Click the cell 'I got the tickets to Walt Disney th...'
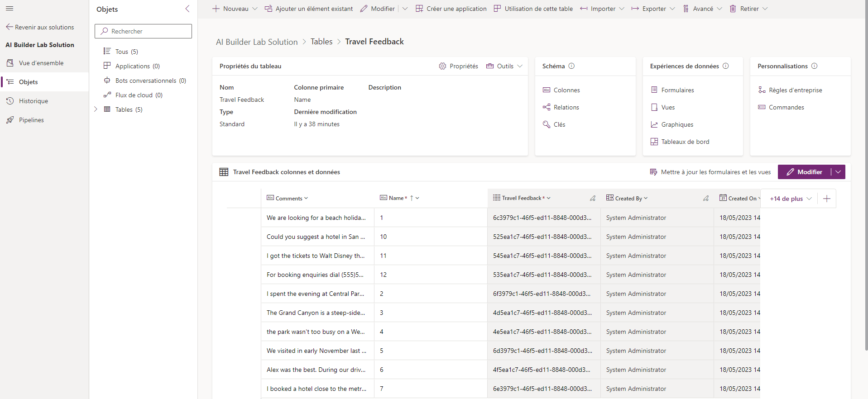The image size is (868, 399). click(318, 256)
